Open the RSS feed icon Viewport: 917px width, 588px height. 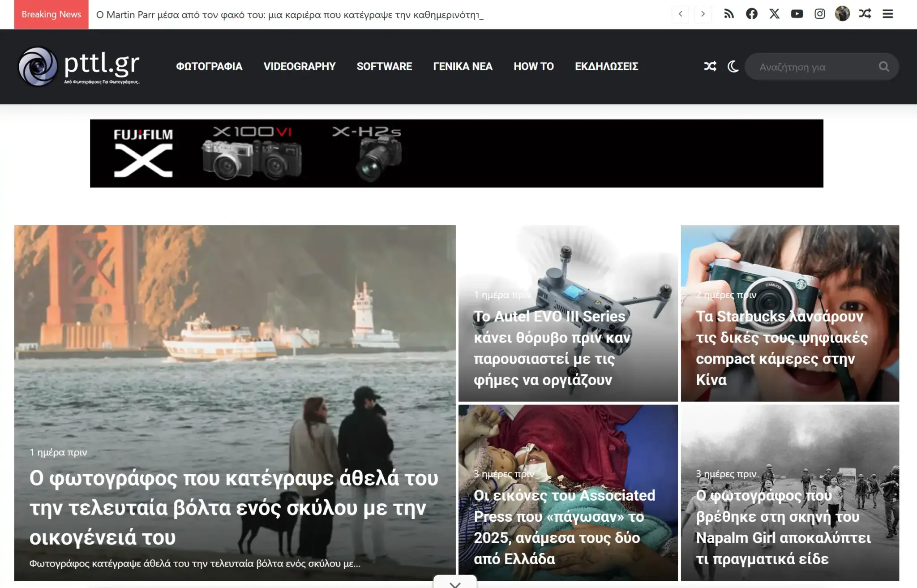click(x=729, y=14)
